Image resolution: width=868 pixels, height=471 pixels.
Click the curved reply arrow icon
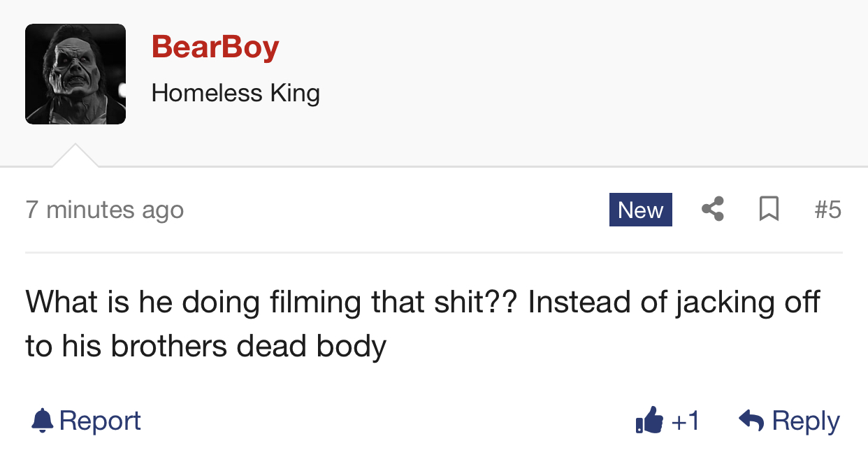pos(751,420)
